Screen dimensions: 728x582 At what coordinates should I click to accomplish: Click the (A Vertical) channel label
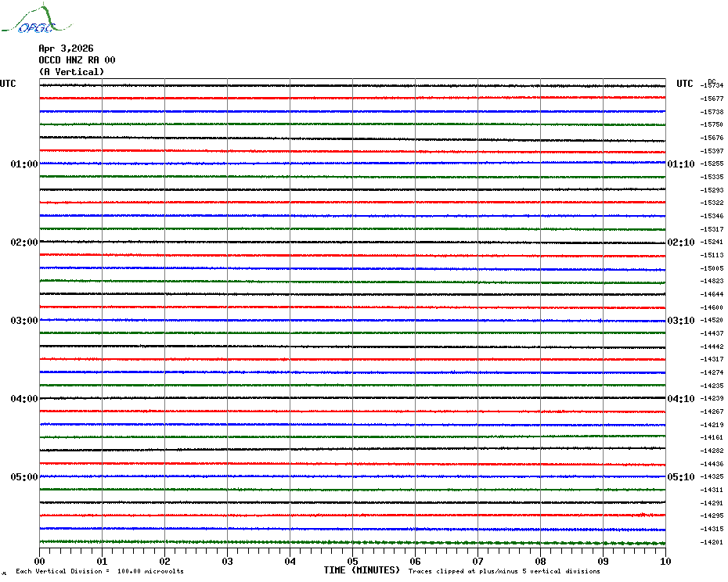(x=71, y=72)
